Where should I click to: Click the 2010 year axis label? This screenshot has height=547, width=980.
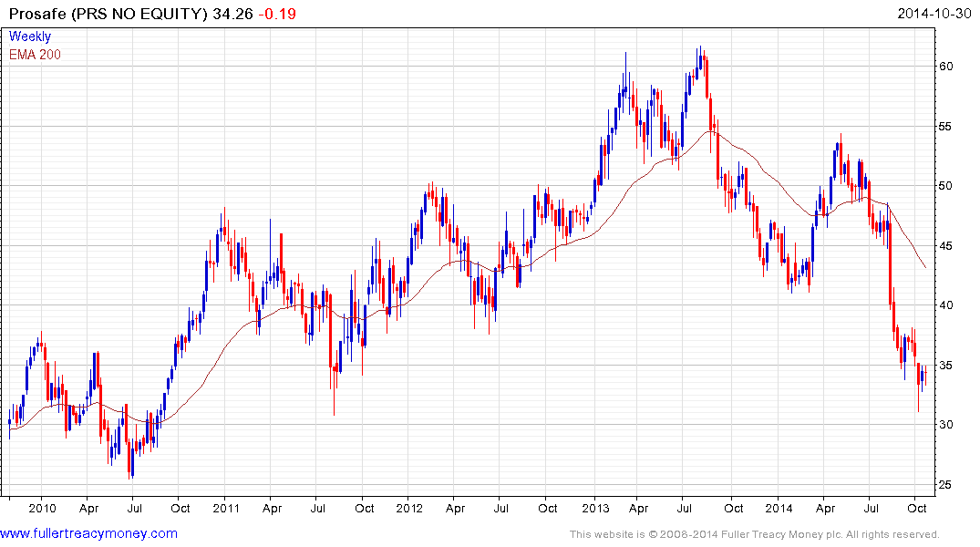[42, 508]
